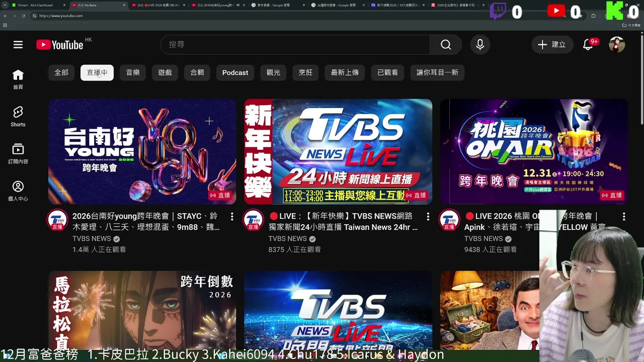
Task: Select the 讓你耳目一新 filter chip
Action: [437, 72]
